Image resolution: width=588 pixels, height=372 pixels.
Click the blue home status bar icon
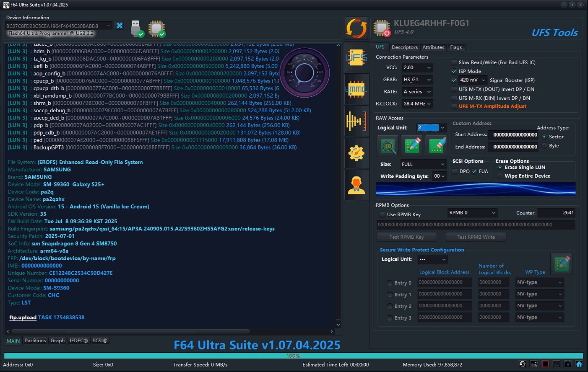pyautogui.click(x=579, y=364)
